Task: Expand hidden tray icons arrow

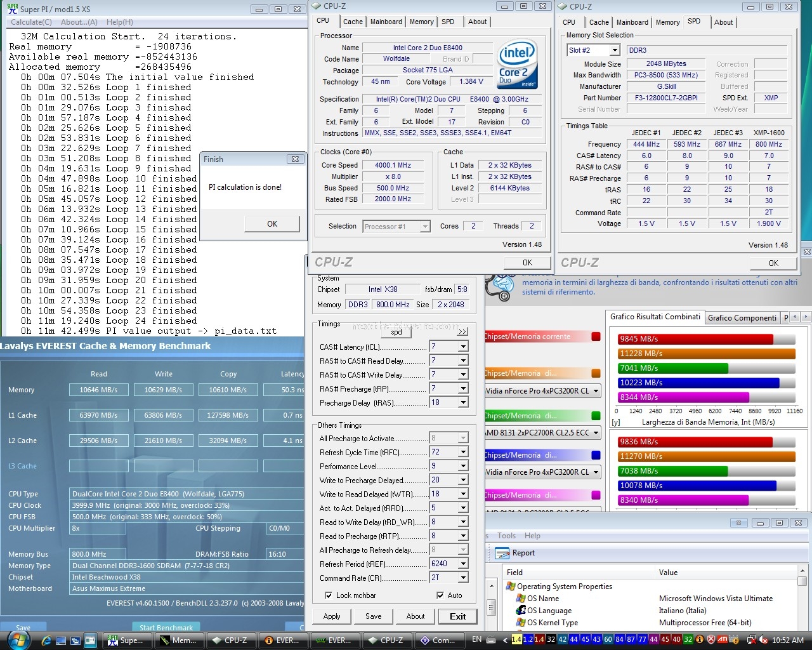Action: (505, 640)
